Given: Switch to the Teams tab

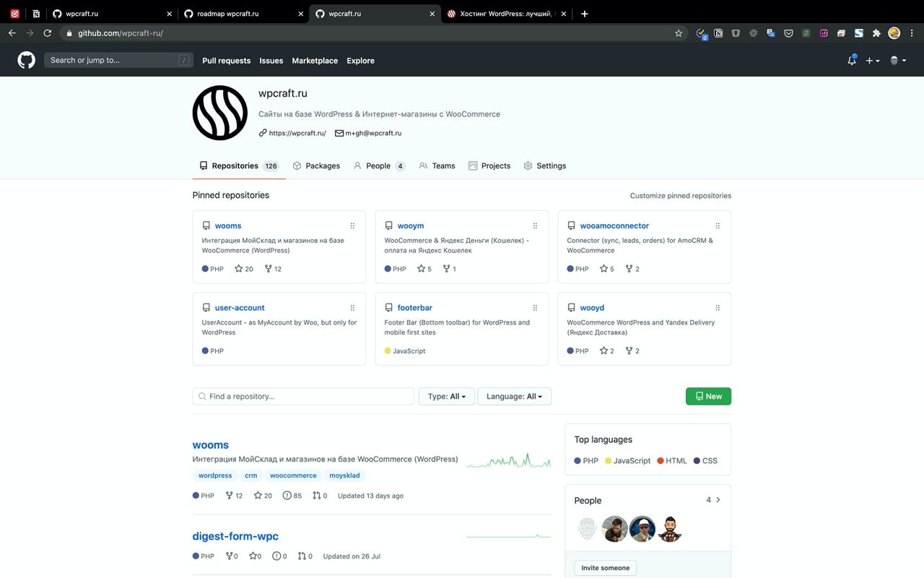Looking at the screenshot, I should pyautogui.click(x=437, y=166).
